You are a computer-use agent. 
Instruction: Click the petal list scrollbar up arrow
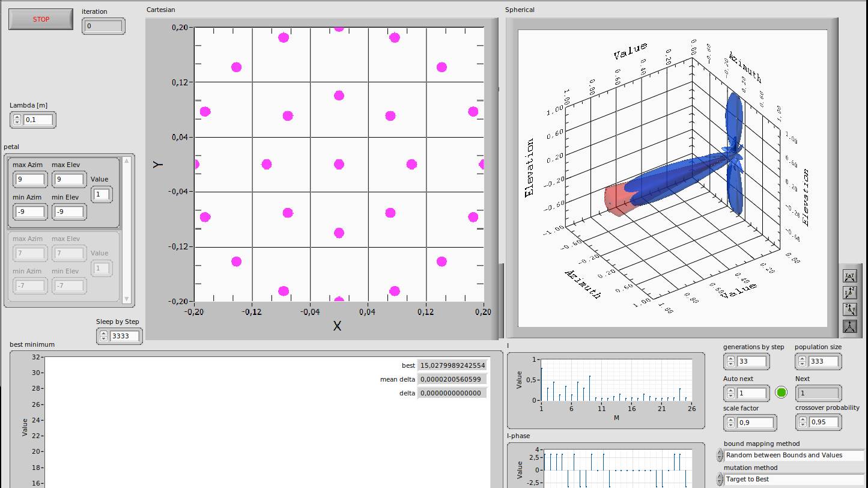tap(126, 160)
